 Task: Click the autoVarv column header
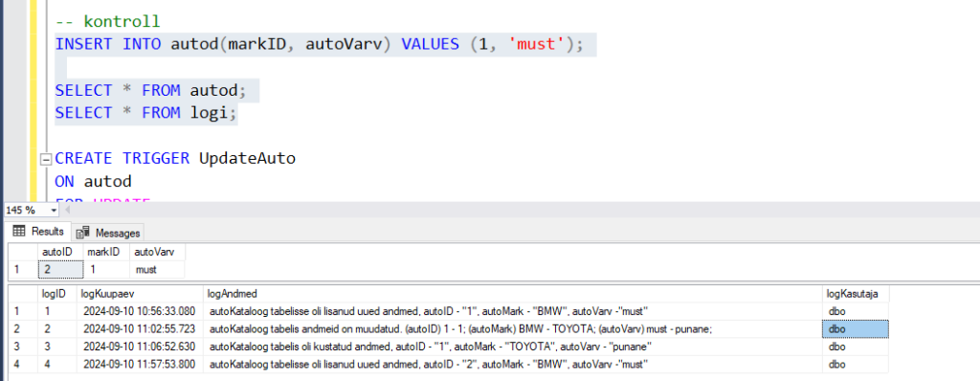pos(158,252)
